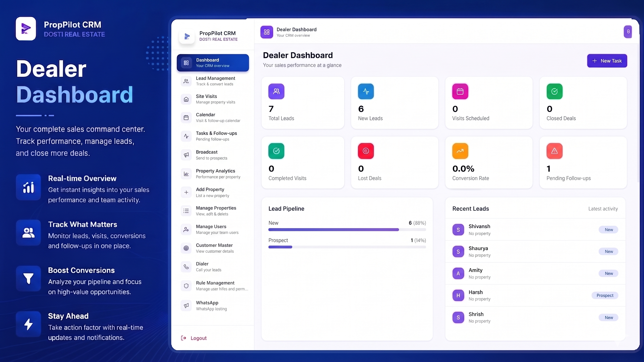The image size is (644, 362).
Task: Click the Tasks & Follow-ups pulse icon
Action: [186, 136]
